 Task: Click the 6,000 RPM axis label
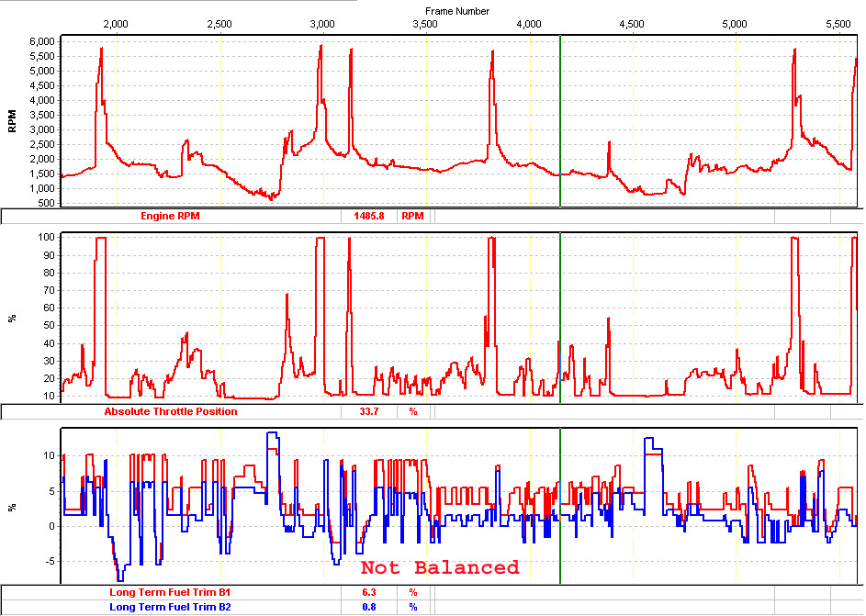tap(42, 41)
